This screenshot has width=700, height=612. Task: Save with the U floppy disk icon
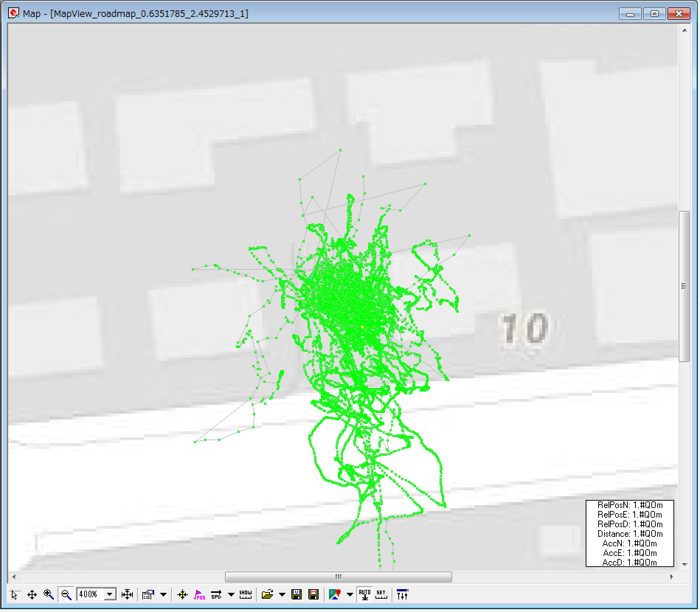297,595
